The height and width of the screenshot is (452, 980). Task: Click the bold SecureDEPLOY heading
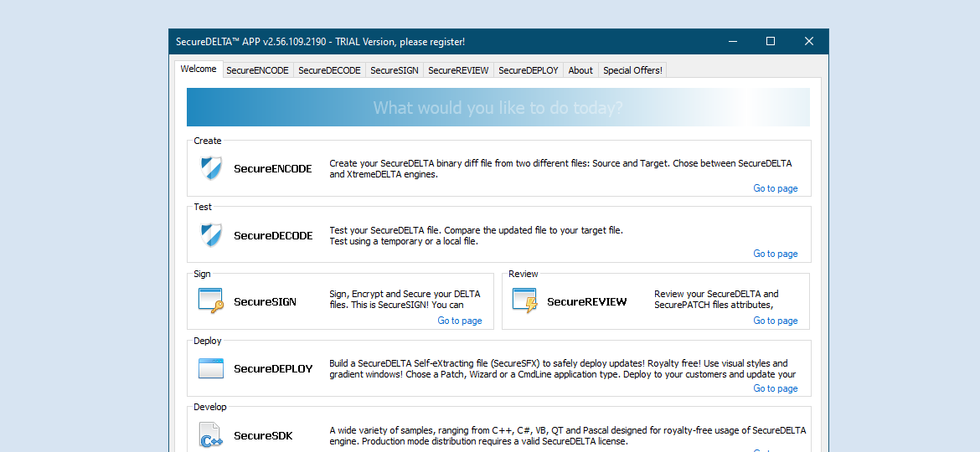[x=273, y=369]
